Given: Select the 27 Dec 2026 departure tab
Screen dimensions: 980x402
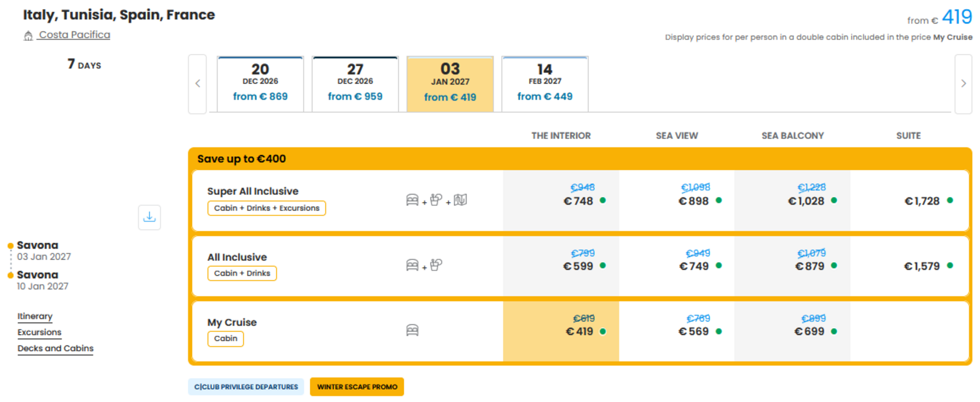Looking at the screenshot, I should (x=355, y=84).
